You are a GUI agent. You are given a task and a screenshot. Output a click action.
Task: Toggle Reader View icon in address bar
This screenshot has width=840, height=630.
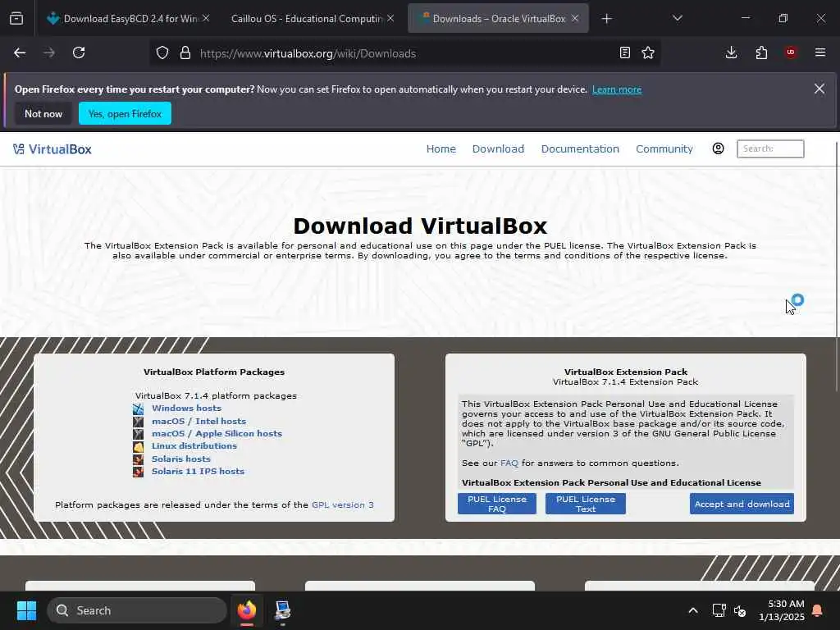(624, 52)
